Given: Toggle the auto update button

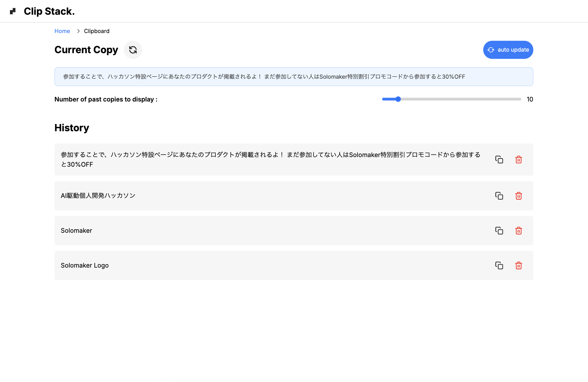Looking at the screenshot, I should point(508,50).
